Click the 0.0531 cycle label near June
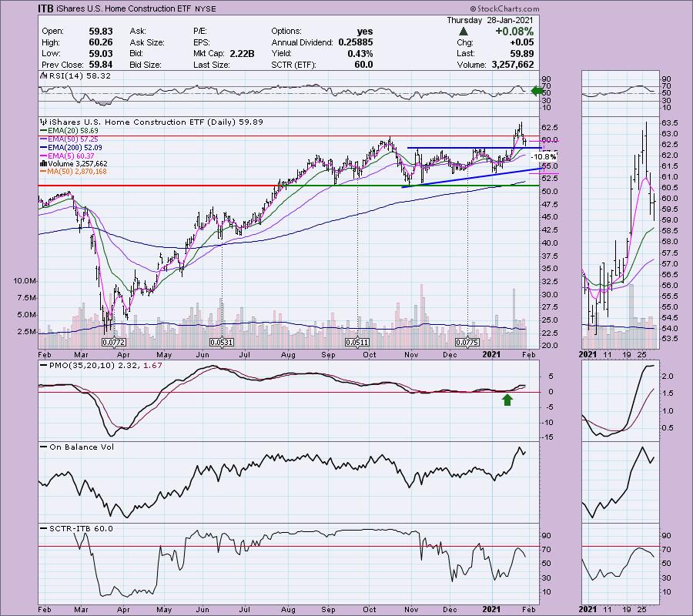Image resolution: width=693 pixels, height=616 pixels. [x=221, y=342]
